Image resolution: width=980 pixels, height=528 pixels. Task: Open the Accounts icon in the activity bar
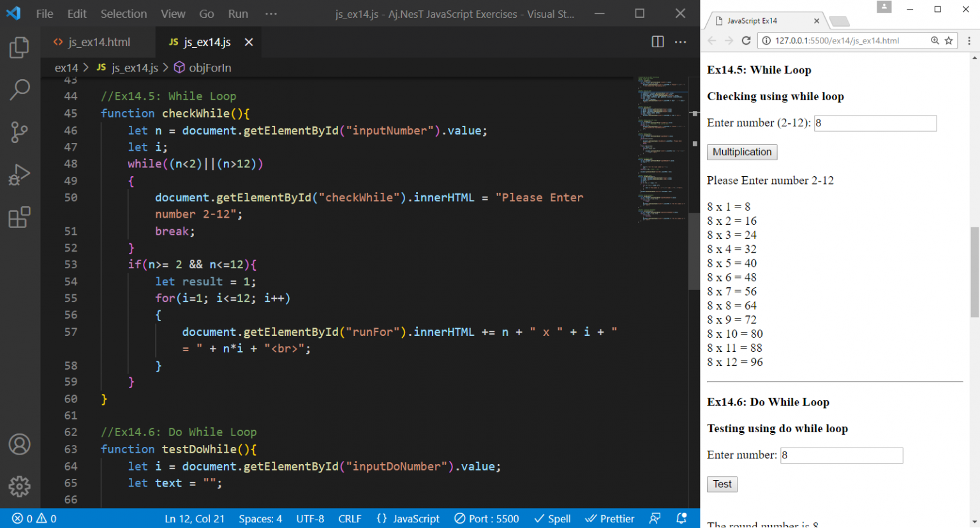coord(19,444)
